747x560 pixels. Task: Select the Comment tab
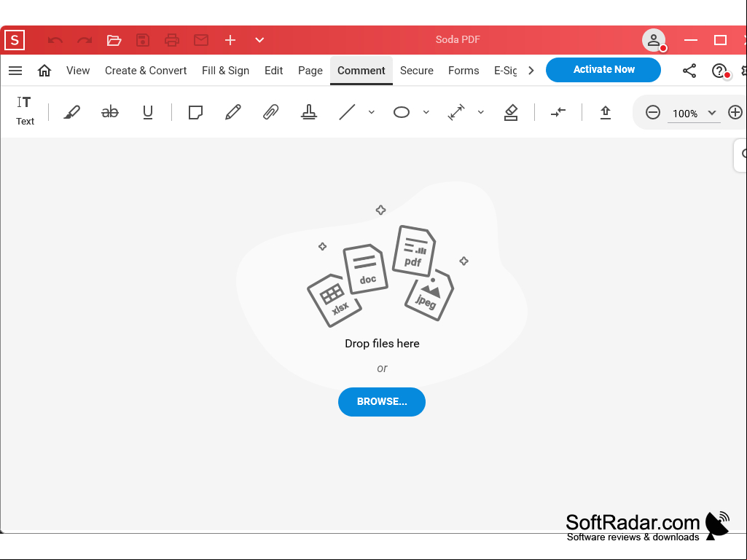[x=361, y=71]
